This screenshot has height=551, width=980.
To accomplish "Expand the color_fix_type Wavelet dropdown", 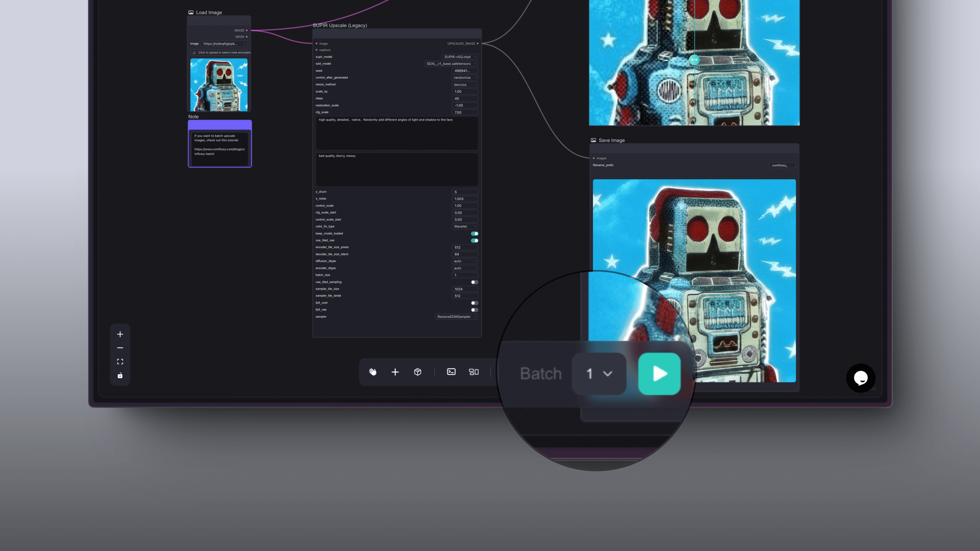I will click(464, 226).
